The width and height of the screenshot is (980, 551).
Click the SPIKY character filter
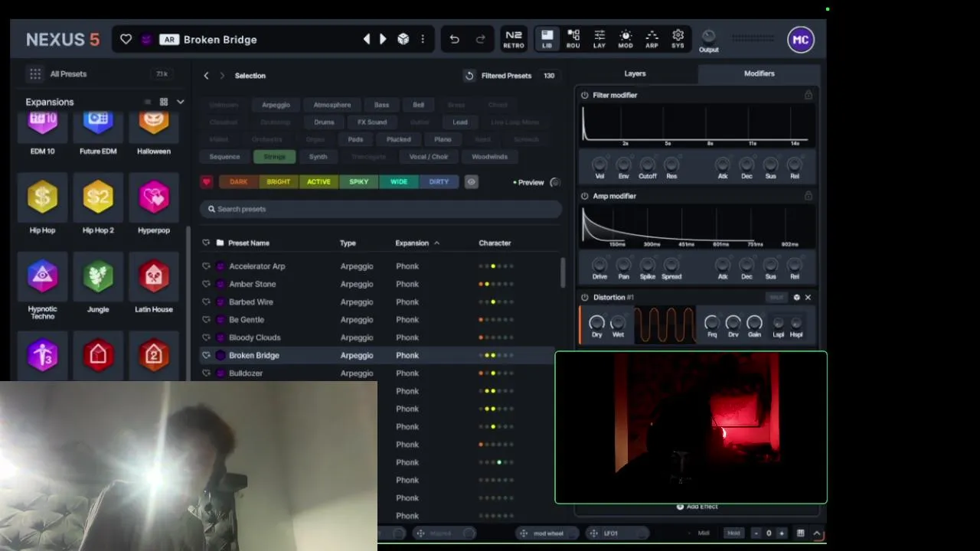coord(359,182)
